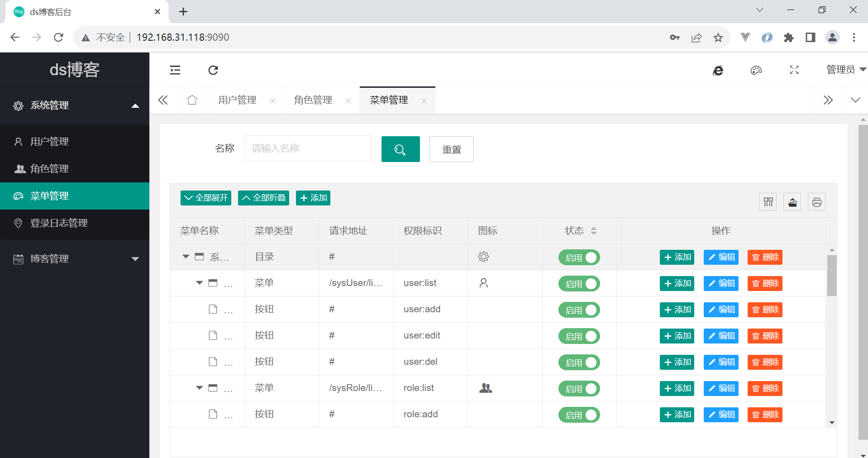Click the toolbar 添加 button

coord(313,198)
